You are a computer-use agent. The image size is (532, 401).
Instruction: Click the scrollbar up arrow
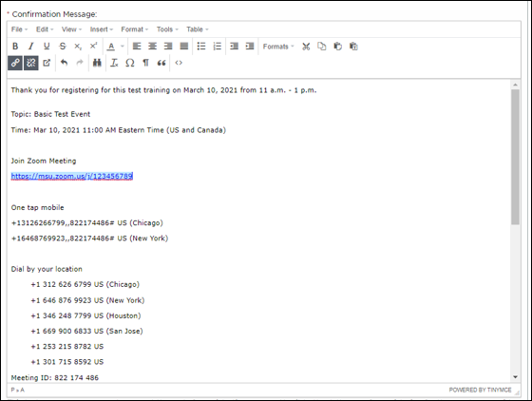tap(515, 85)
